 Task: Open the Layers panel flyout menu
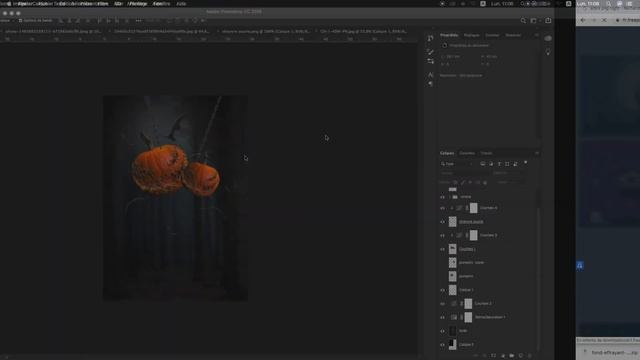pyautogui.click(x=537, y=153)
